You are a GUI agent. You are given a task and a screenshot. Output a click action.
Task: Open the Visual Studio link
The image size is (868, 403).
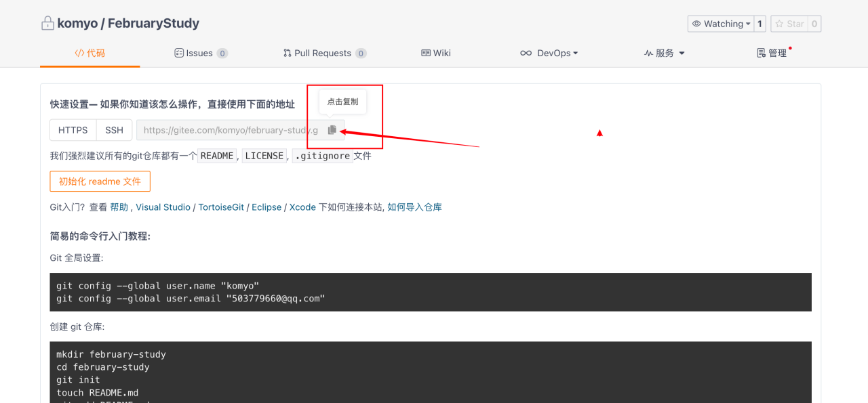[x=163, y=207]
